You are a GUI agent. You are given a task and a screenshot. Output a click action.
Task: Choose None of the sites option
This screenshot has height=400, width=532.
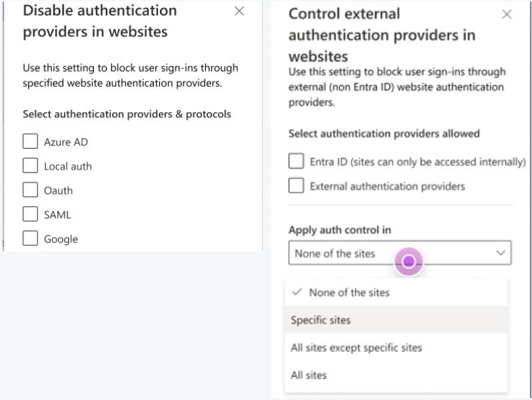tap(349, 292)
